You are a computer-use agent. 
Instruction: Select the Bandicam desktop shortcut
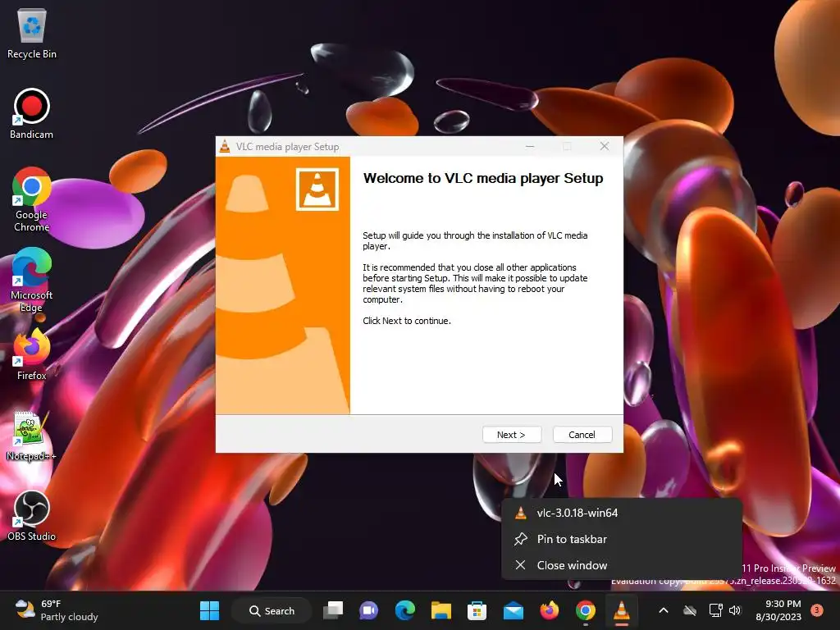point(32,115)
